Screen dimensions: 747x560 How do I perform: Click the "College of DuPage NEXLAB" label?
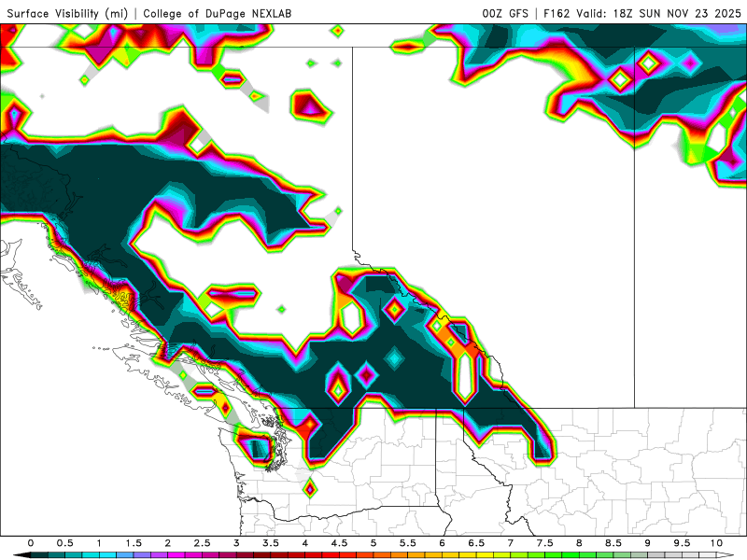point(218,13)
